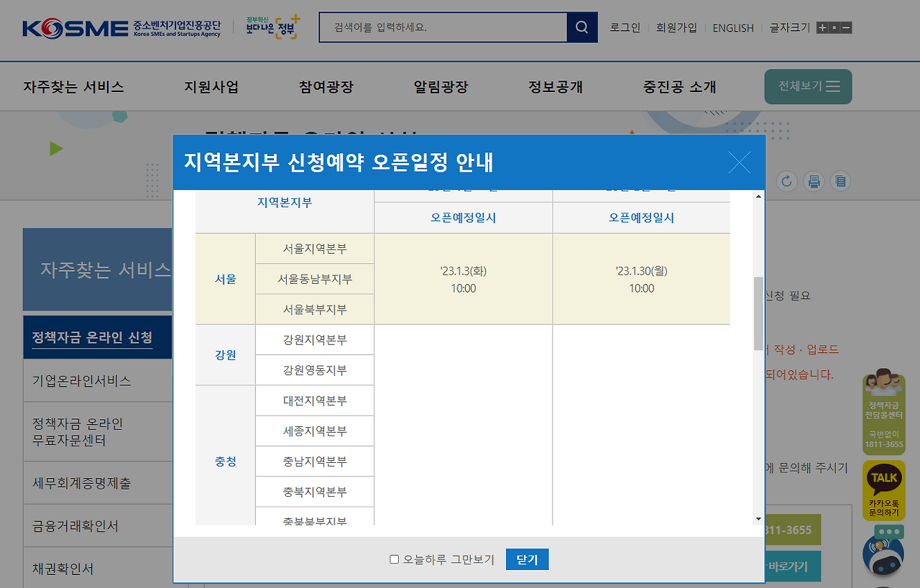Click the page refresh icon

pyautogui.click(x=786, y=181)
